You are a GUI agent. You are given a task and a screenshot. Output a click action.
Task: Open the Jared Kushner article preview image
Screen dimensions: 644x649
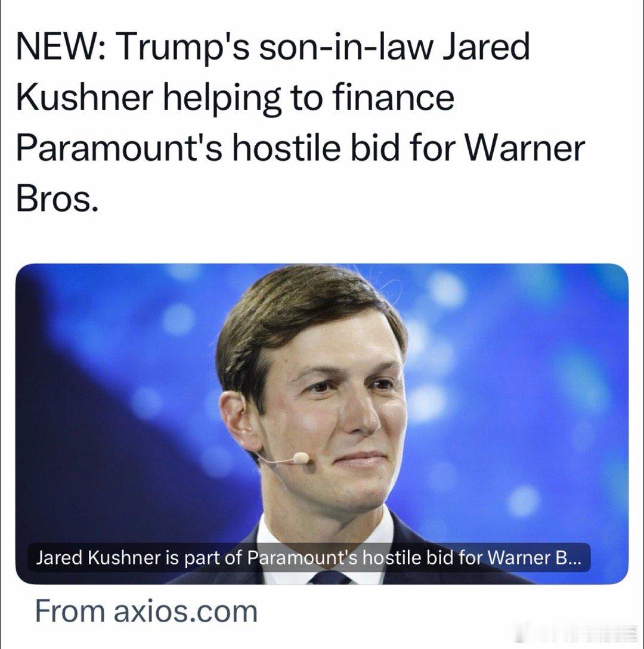(322, 424)
